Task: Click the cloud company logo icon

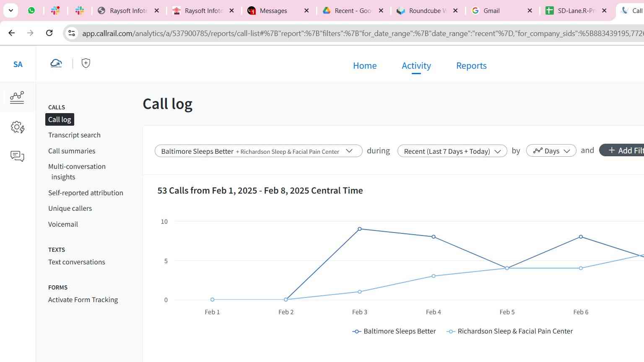Action: (x=56, y=63)
